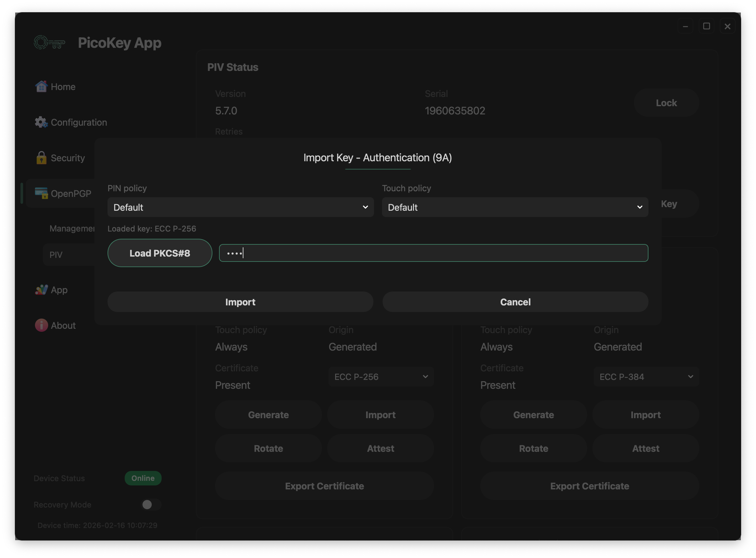
Task: Expand the ECC P-384 certificate dropdown
Action: [646, 377]
